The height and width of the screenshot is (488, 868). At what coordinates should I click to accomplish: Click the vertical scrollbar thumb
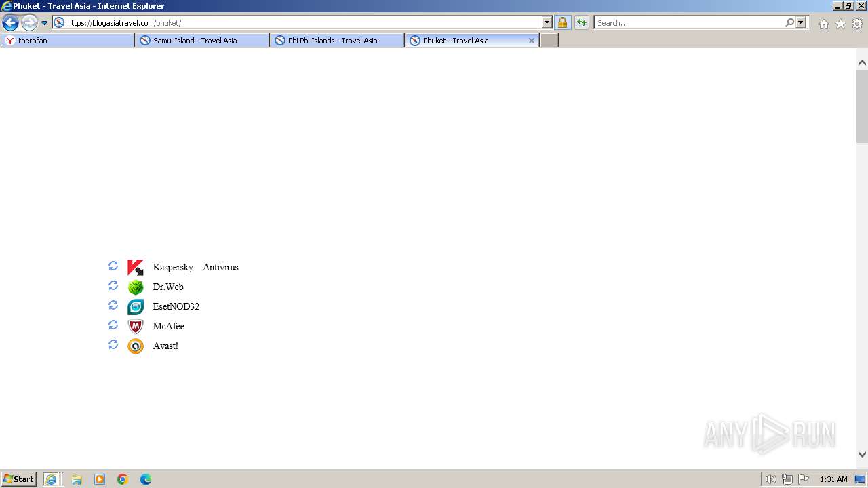tap(862, 106)
